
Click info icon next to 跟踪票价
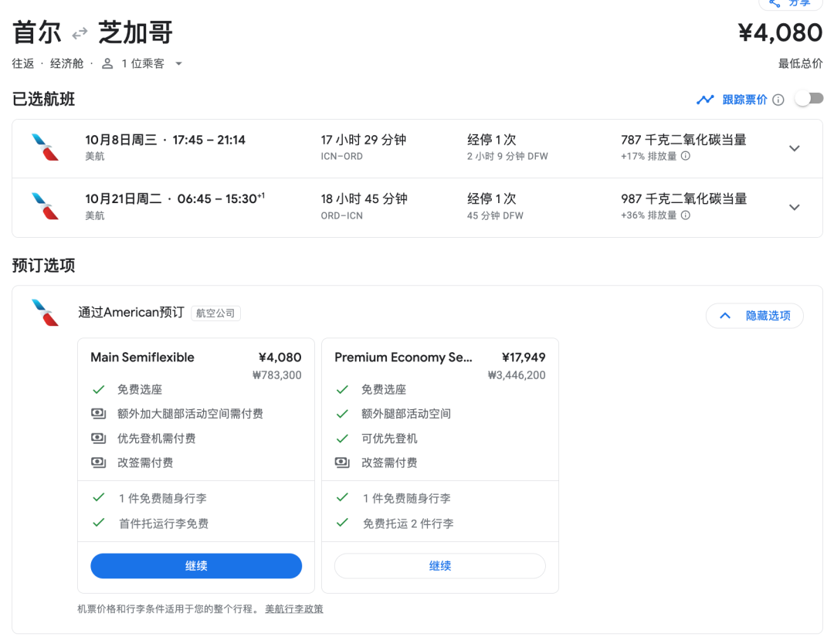(x=778, y=100)
